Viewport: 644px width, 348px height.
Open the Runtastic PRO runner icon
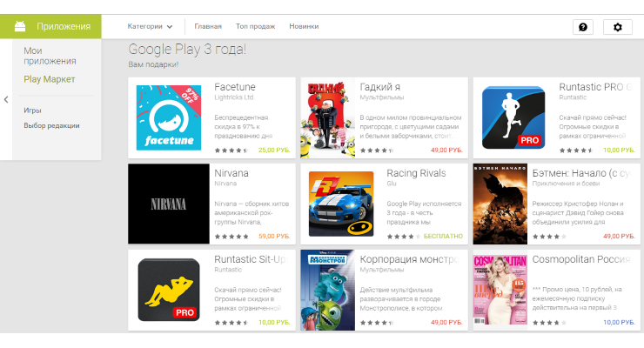point(513,117)
